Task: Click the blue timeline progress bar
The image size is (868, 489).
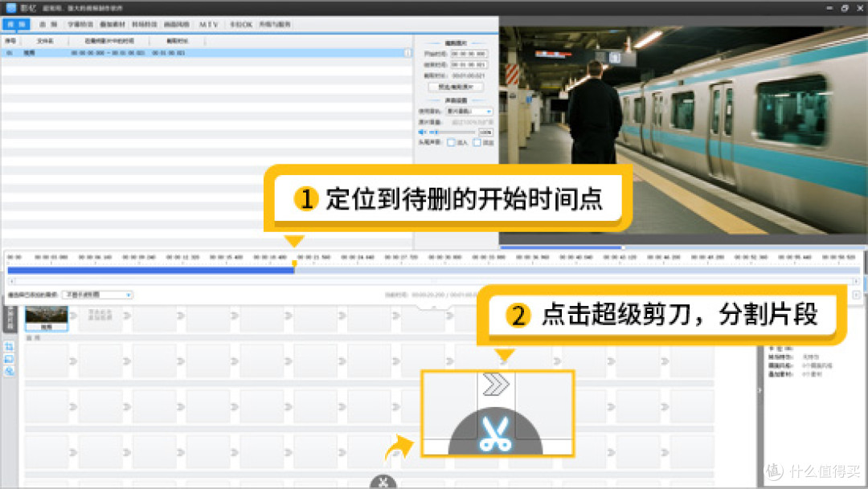Action: click(150, 271)
